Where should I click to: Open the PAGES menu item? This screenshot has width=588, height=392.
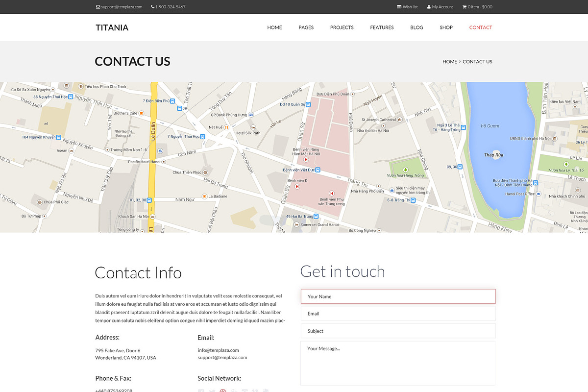[x=306, y=27]
